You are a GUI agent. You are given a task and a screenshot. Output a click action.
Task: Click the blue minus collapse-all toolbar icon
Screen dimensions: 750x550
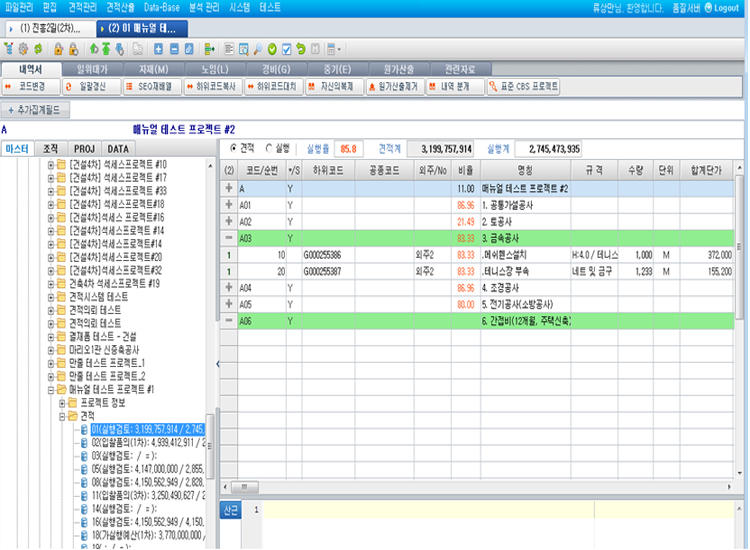point(175,48)
